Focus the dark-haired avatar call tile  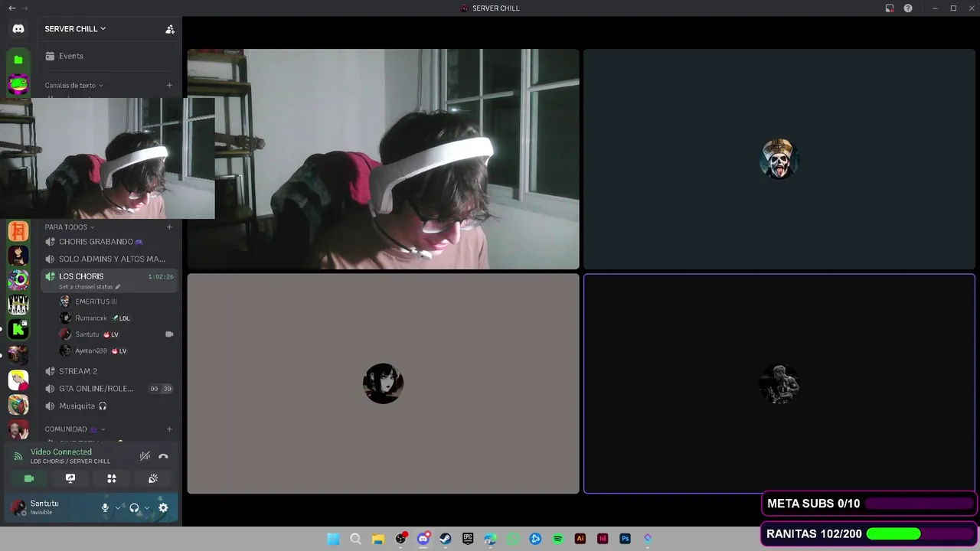pos(383,383)
